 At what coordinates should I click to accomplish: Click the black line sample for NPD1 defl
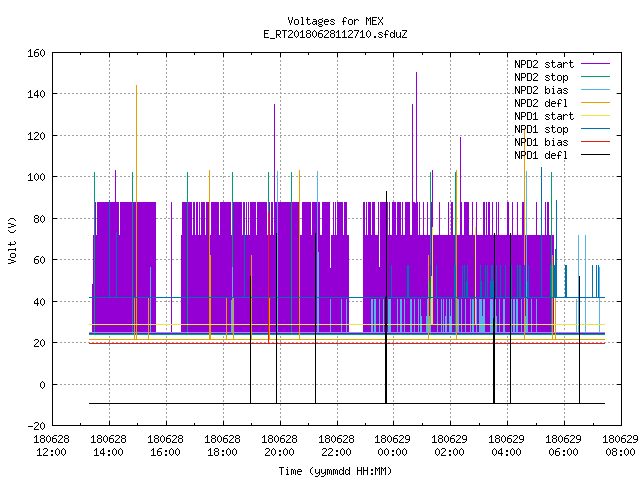coord(596,155)
